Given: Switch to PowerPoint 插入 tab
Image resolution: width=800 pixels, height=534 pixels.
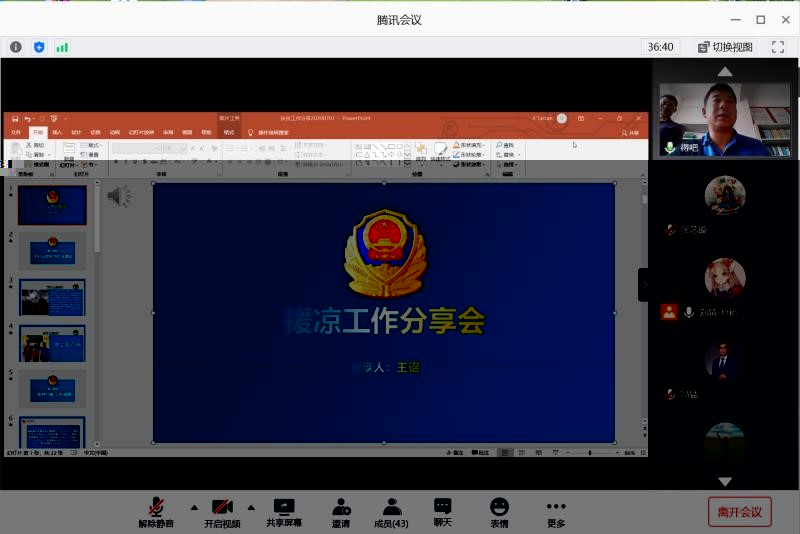Looking at the screenshot, I should click(x=57, y=133).
